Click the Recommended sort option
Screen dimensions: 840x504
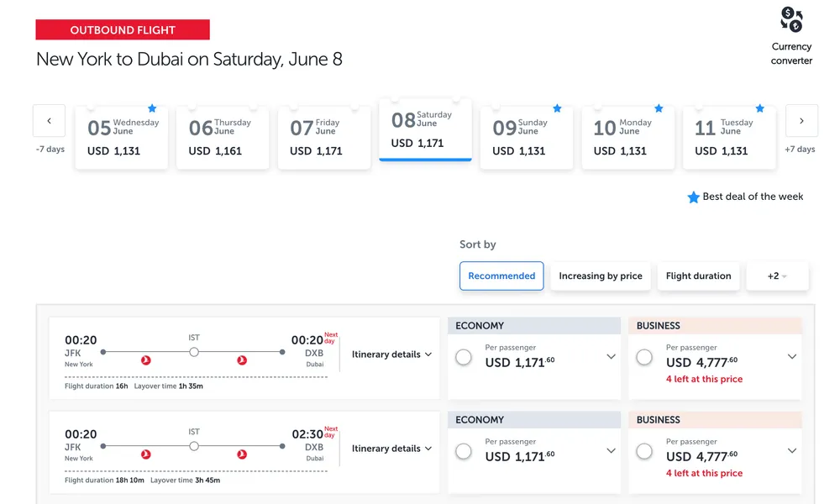click(501, 276)
